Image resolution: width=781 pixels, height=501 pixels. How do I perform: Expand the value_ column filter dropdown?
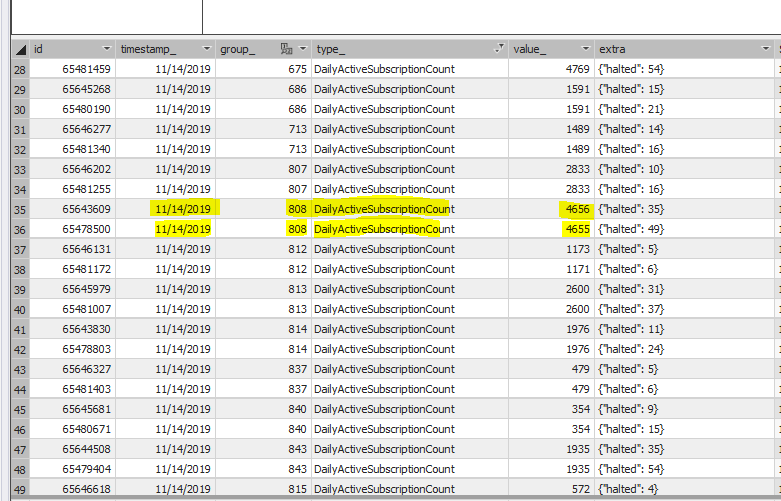point(584,49)
